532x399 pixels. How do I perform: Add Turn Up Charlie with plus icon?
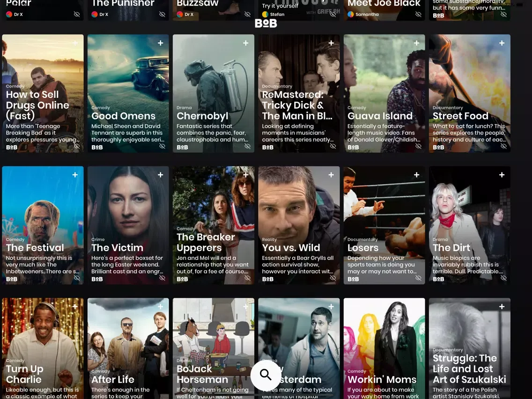click(x=75, y=307)
